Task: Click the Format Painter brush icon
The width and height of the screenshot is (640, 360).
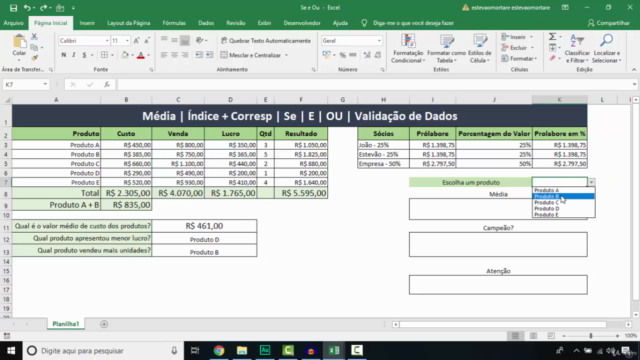Action: [35, 58]
